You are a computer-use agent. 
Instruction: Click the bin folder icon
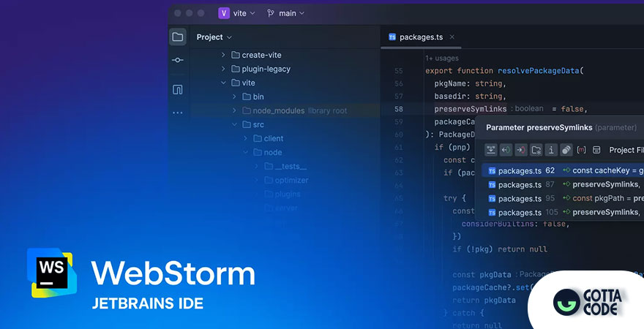coord(247,97)
